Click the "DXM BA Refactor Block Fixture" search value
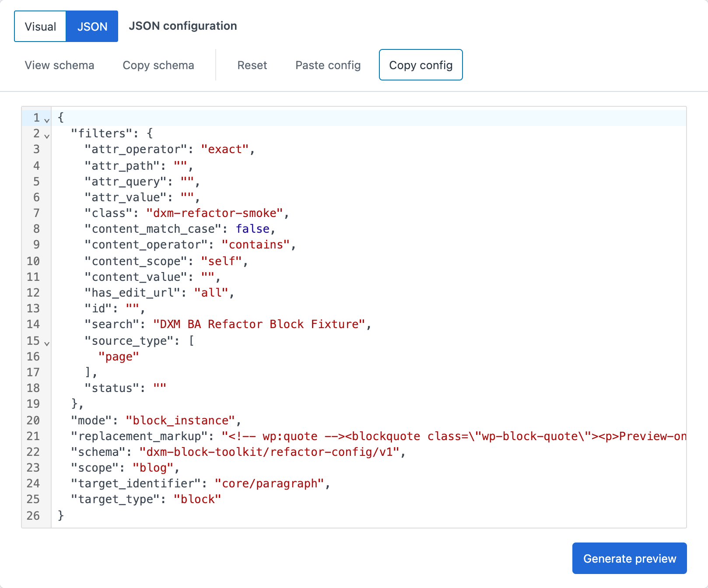Screen dimensions: 708x588 (x=259, y=324)
